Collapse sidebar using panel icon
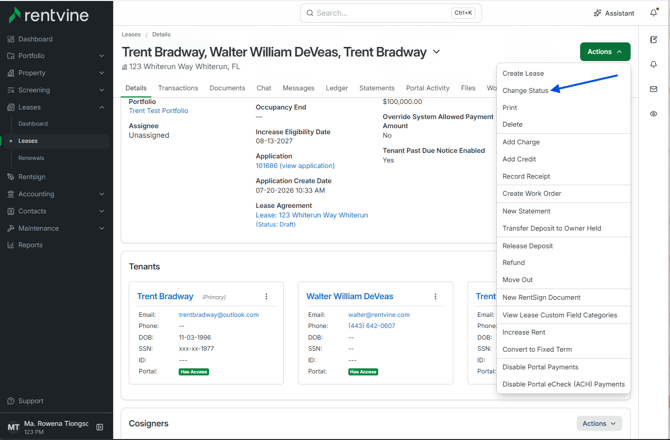This screenshot has width=670, height=440. coord(100,427)
